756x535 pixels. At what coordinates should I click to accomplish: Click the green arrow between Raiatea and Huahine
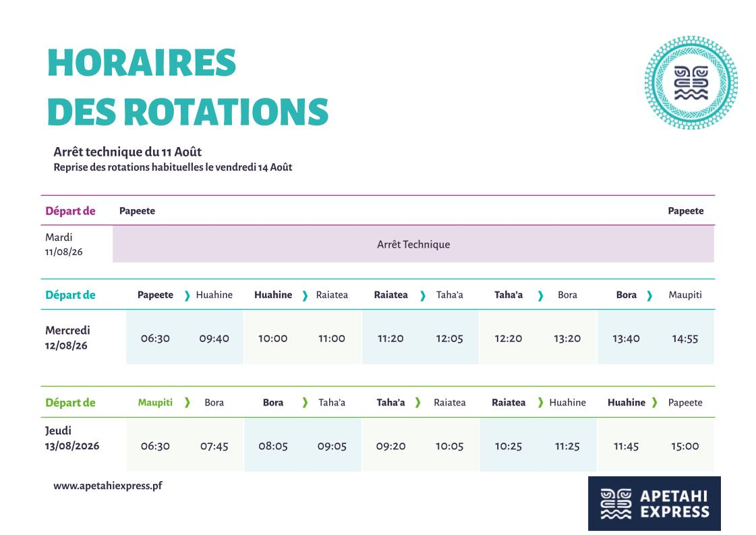540,403
